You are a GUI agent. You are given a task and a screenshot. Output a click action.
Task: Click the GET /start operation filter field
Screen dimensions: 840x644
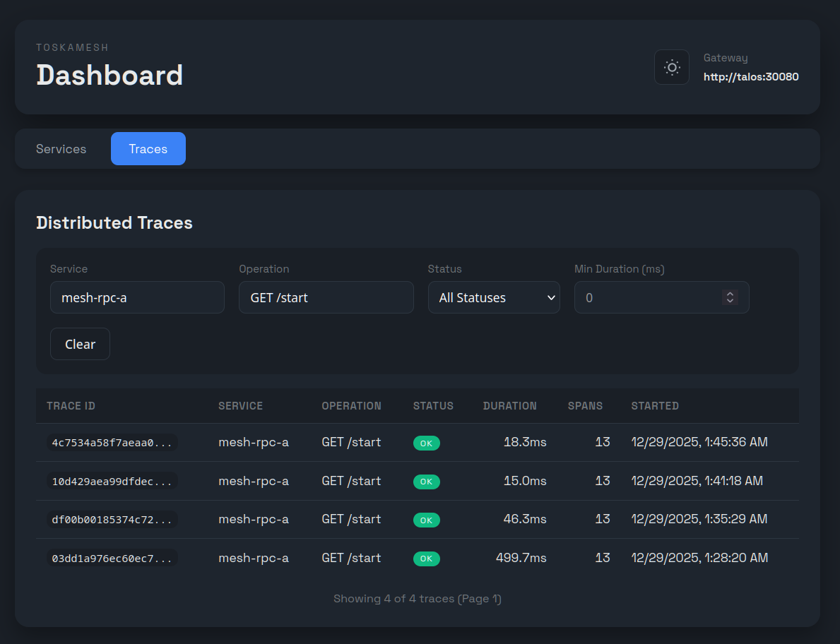(x=326, y=297)
